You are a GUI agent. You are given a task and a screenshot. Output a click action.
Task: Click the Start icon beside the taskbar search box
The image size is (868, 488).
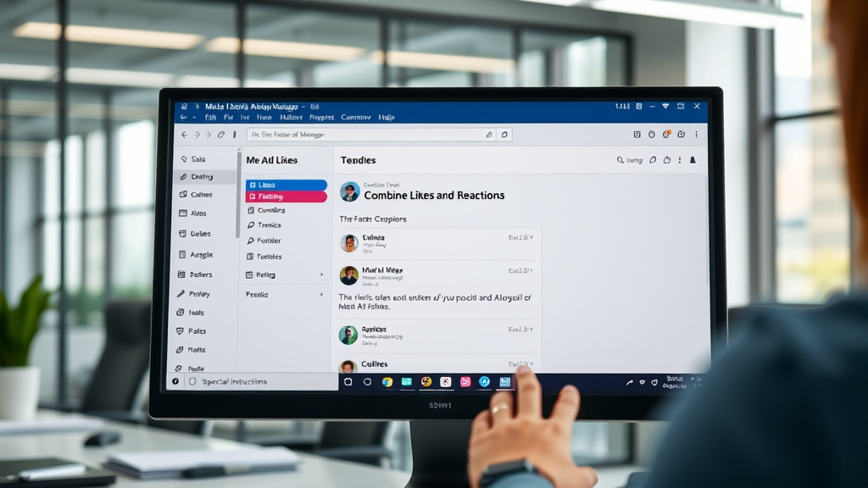pos(175,381)
